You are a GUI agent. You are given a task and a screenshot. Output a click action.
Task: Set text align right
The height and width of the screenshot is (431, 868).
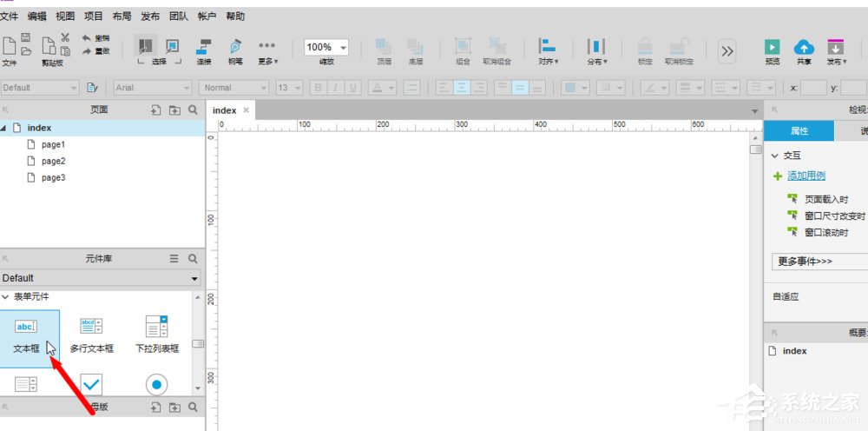tap(479, 88)
